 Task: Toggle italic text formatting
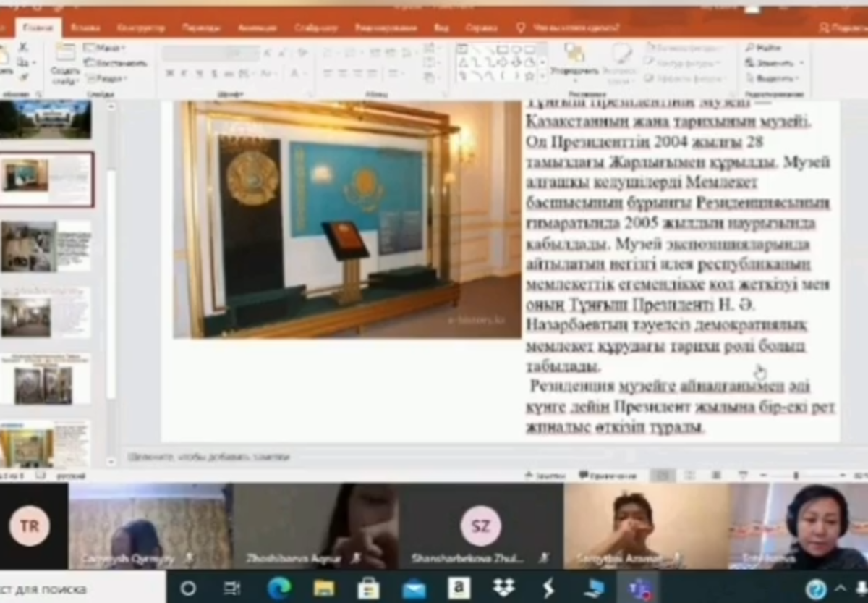[184, 74]
